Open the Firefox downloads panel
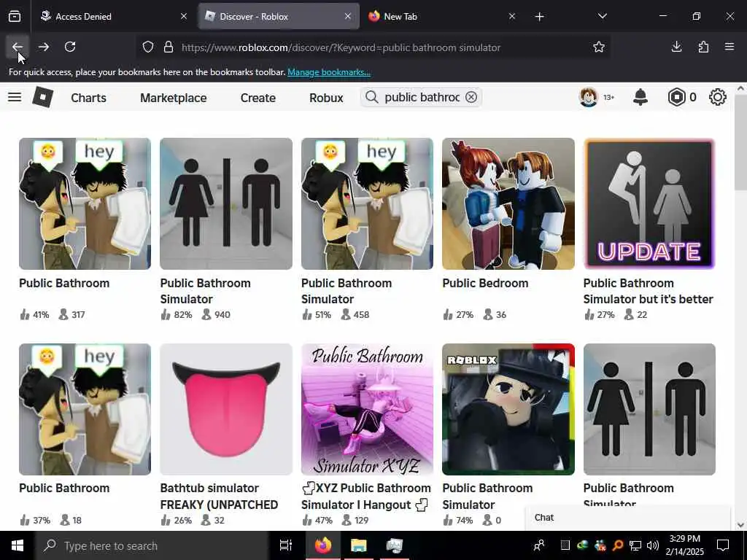This screenshot has width=747, height=560. click(676, 47)
